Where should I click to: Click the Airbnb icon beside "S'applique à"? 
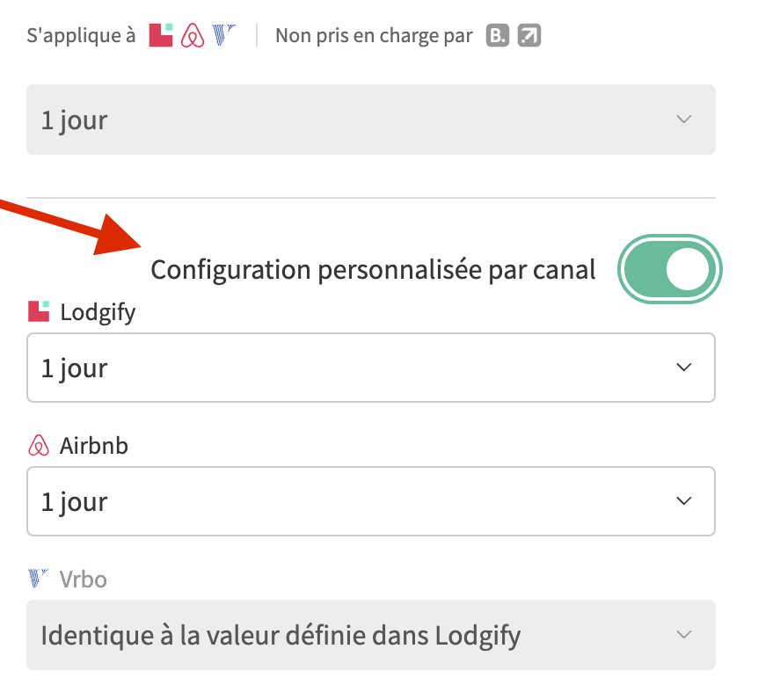[193, 36]
